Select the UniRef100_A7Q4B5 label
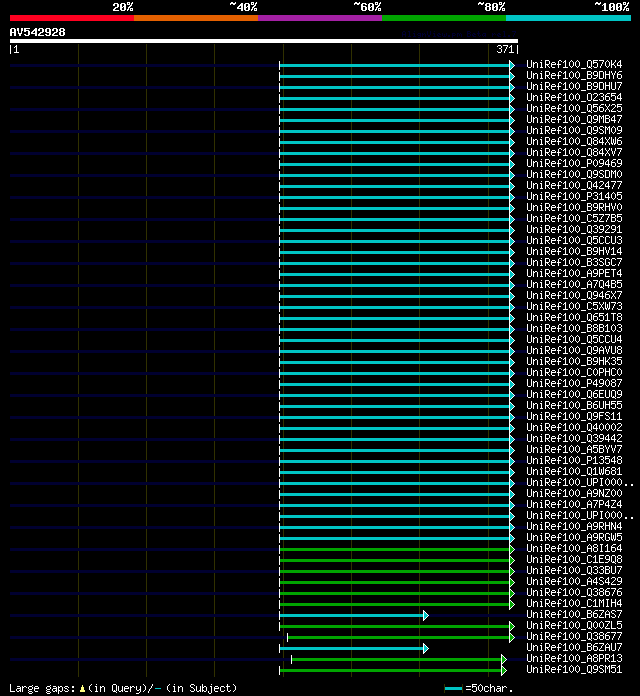 coord(574,284)
